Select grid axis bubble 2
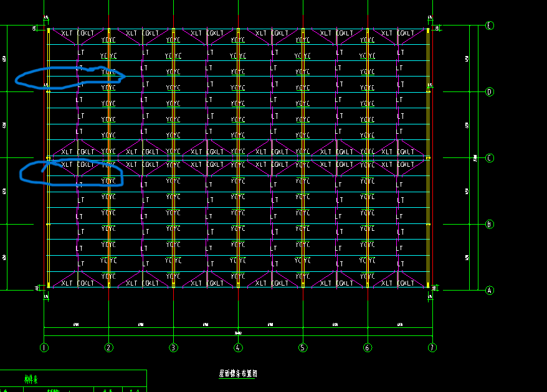 point(109,347)
